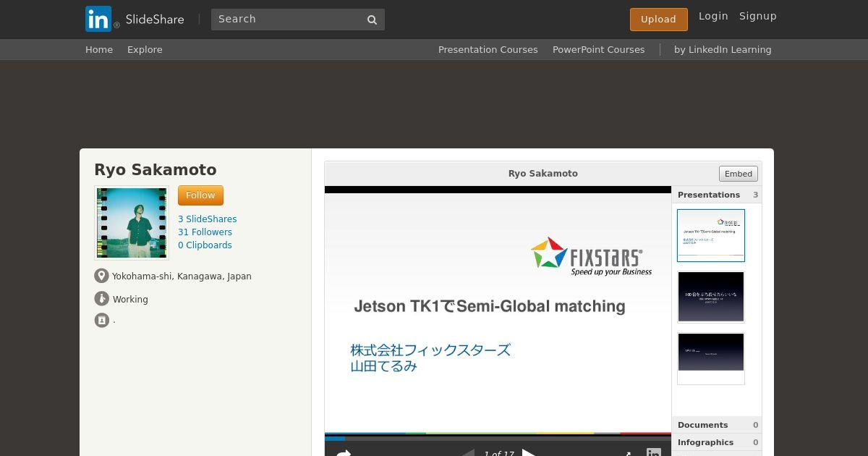Click the Embed button

point(739,174)
